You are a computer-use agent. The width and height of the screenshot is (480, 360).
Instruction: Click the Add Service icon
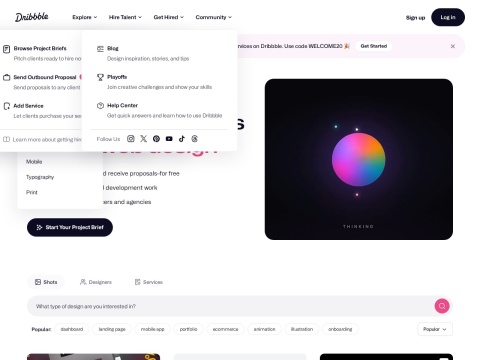tap(6, 106)
